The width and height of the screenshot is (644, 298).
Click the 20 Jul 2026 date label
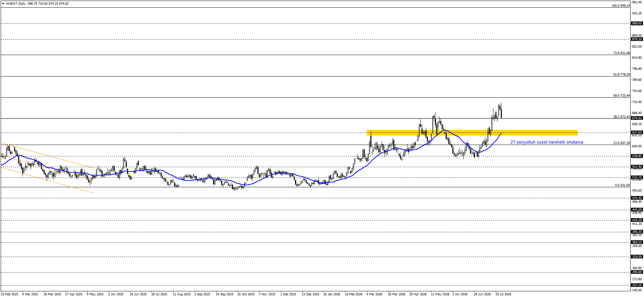(503, 294)
